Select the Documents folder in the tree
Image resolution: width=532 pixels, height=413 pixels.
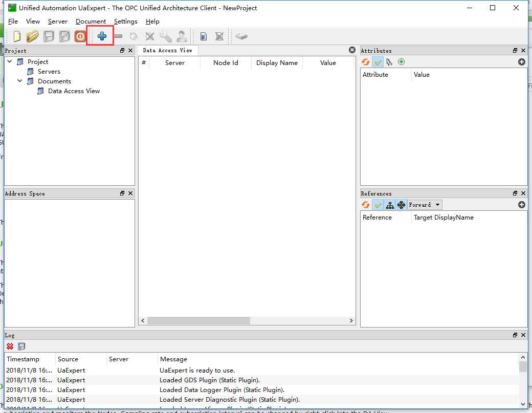(x=54, y=81)
